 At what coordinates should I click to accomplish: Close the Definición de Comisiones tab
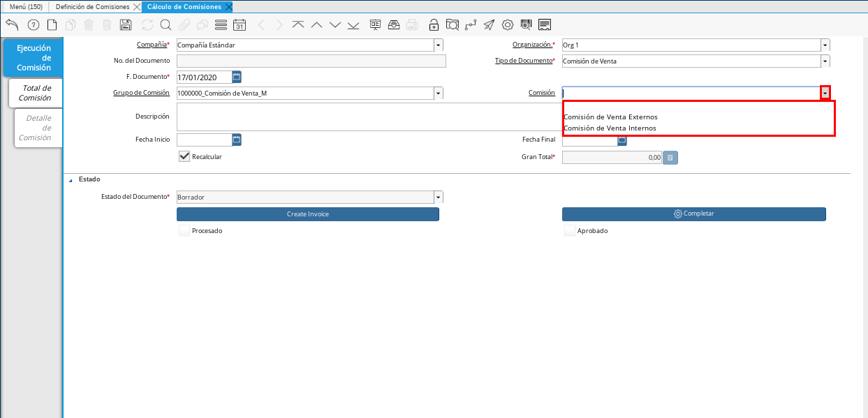tap(136, 6)
